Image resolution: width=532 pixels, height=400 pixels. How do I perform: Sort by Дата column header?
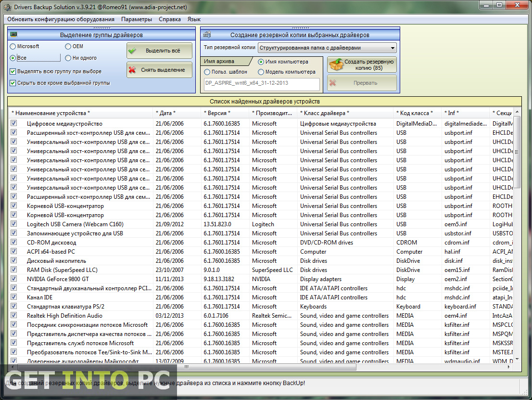(177, 113)
